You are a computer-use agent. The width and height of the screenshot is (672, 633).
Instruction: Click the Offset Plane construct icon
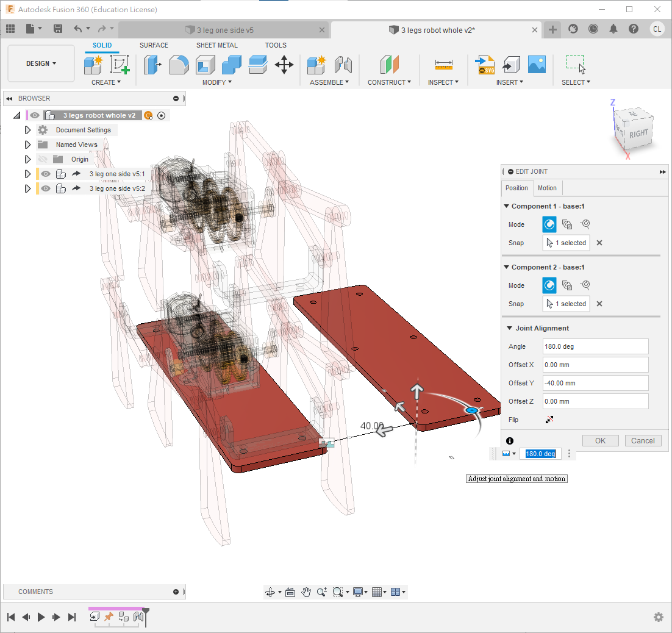389,64
